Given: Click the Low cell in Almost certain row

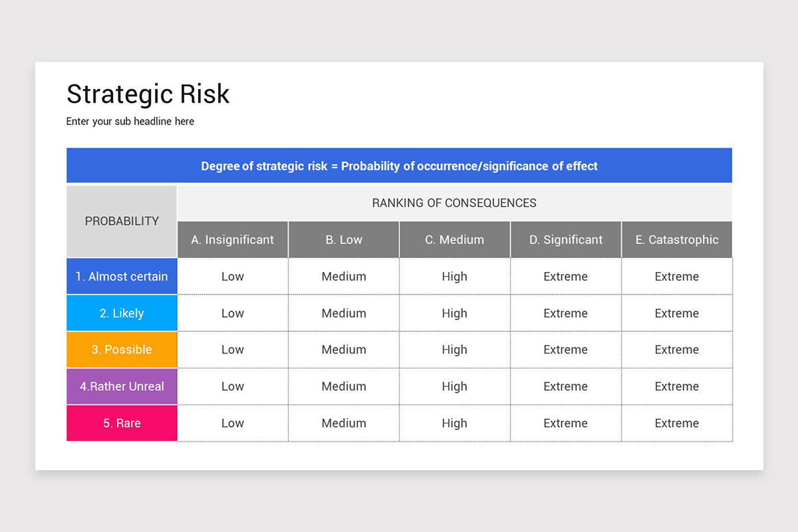Looking at the screenshot, I should pyautogui.click(x=232, y=276).
